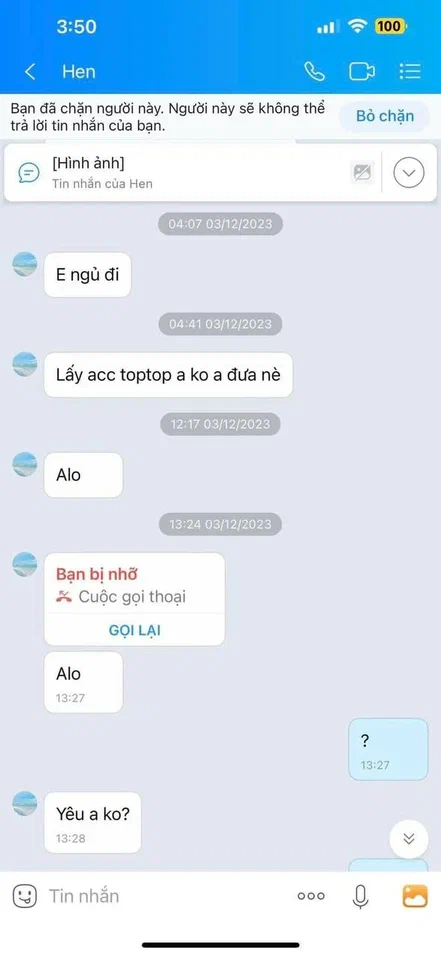Image resolution: width=441 pixels, height=956 pixels.
Task: Start a voice call with Hen
Action: click(314, 72)
